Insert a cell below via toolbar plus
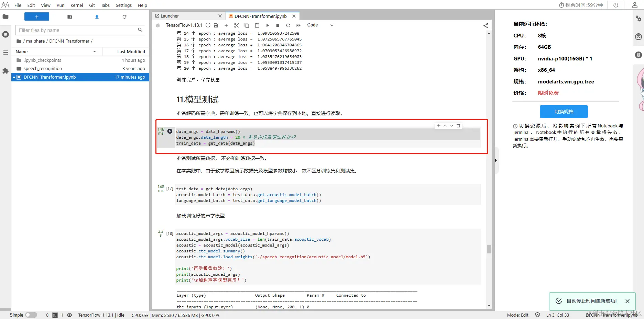644x319 pixels. [x=226, y=25]
